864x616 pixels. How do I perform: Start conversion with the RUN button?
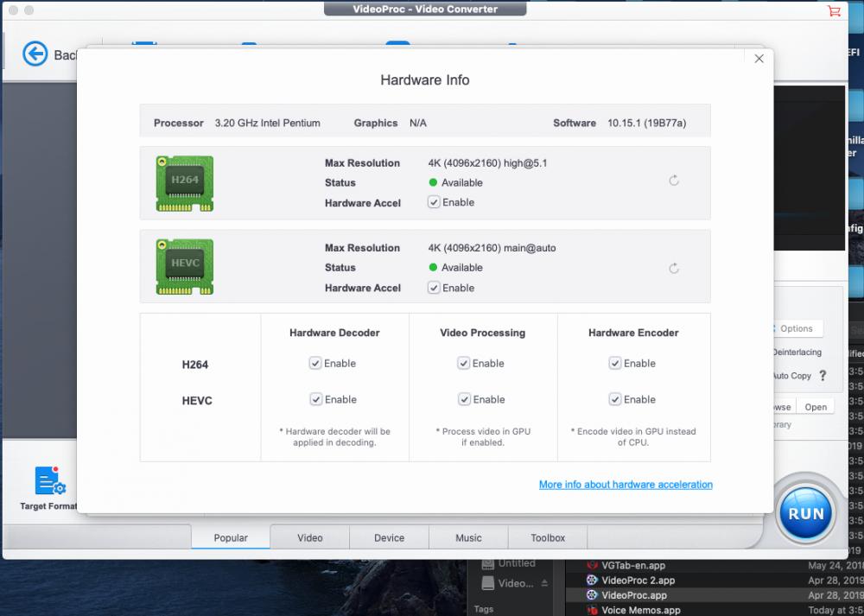coord(805,513)
